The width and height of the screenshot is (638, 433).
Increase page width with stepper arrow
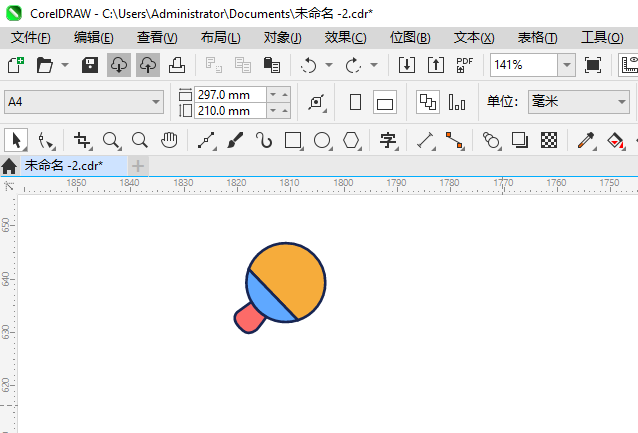tap(285, 95)
